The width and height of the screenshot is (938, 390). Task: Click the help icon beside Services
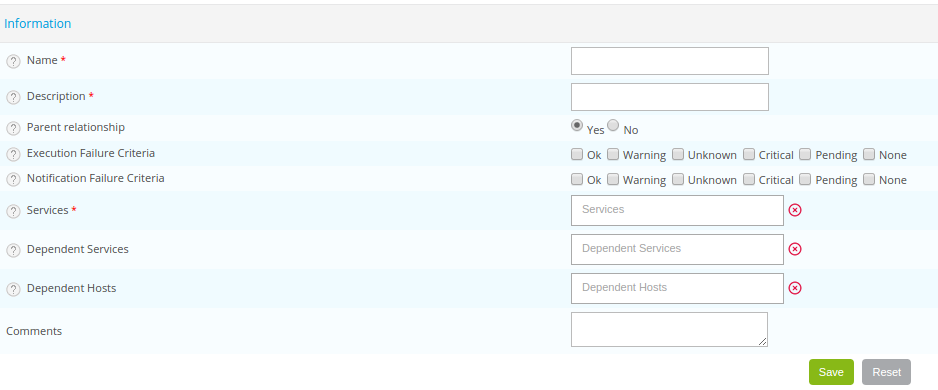[x=13, y=211]
